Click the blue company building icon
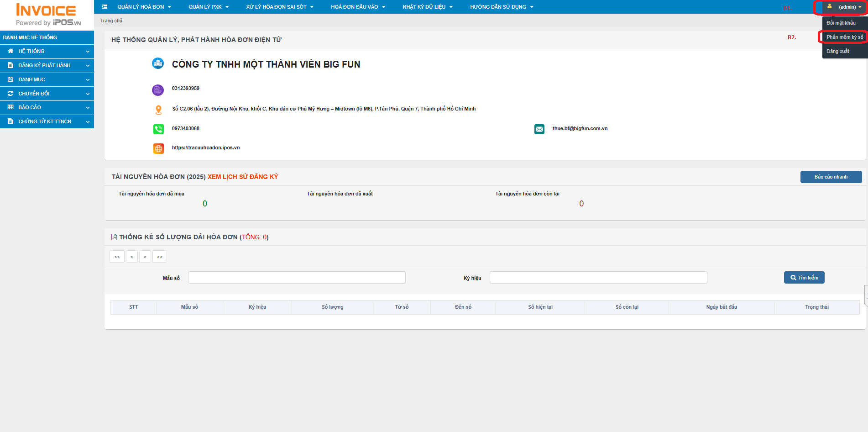This screenshot has height=432, width=868. 157,64
